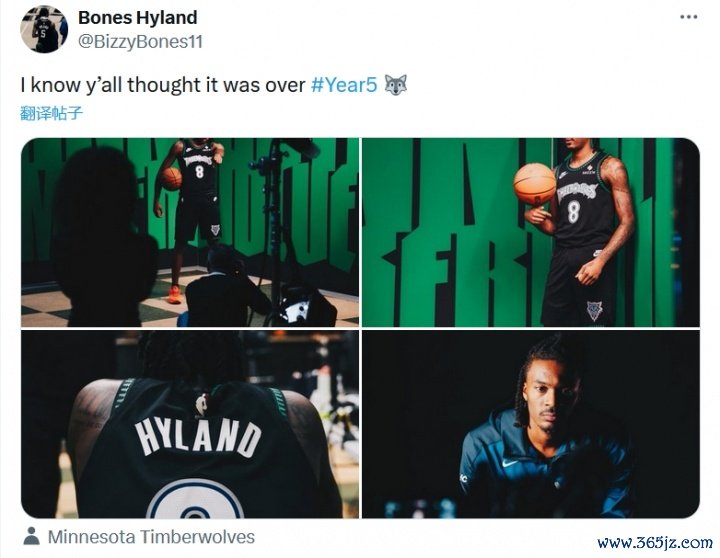Open the Bones Hyland display name
The image size is (720, 558).
138,17
